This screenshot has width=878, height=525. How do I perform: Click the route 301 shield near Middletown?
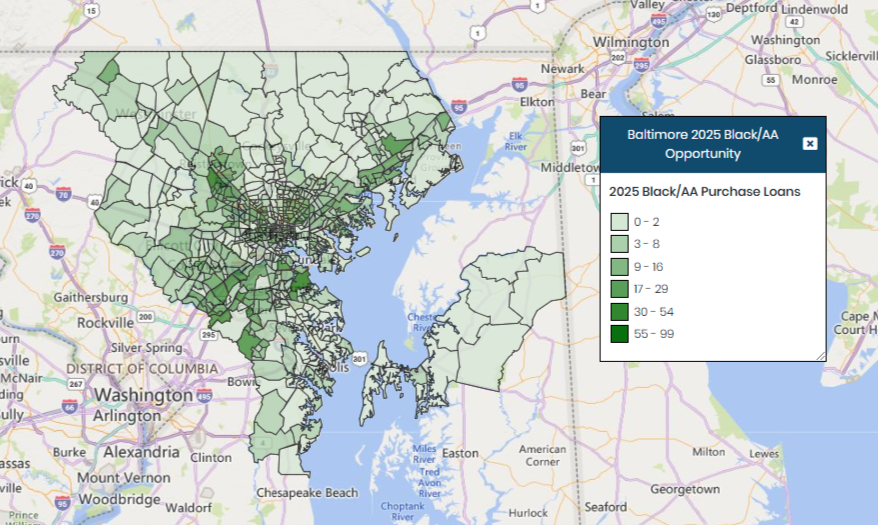pyautogui.click(x=578, y=148)
